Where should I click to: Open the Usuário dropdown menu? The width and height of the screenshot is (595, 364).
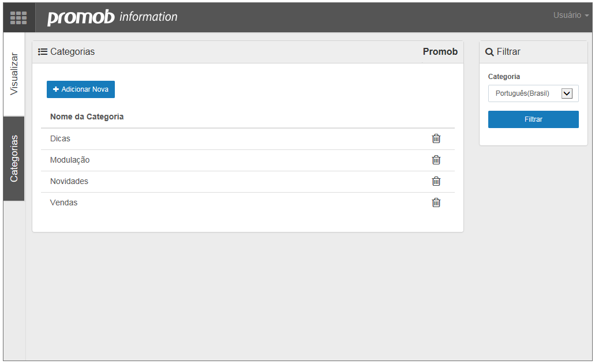tap(571, 15)
